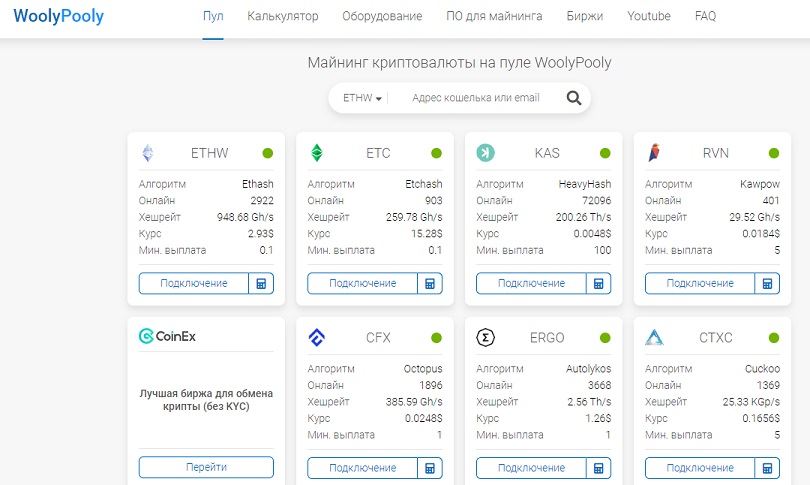Viewport: 810px width, 485px height.
Task: Open the Пул tab
Action: click(x=213, y=16)
